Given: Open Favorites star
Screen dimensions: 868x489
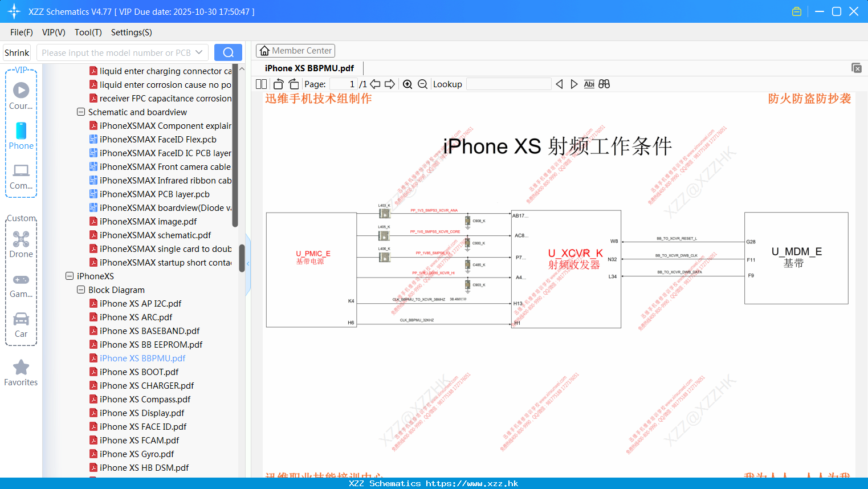Looking at the screenshot, I should pos(21,373).
